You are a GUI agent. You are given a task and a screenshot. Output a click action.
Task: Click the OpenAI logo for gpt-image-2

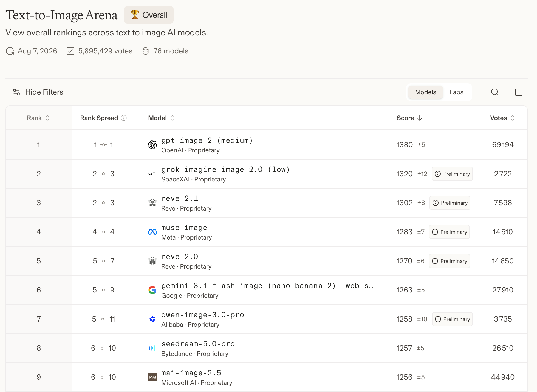click(152, 145)
